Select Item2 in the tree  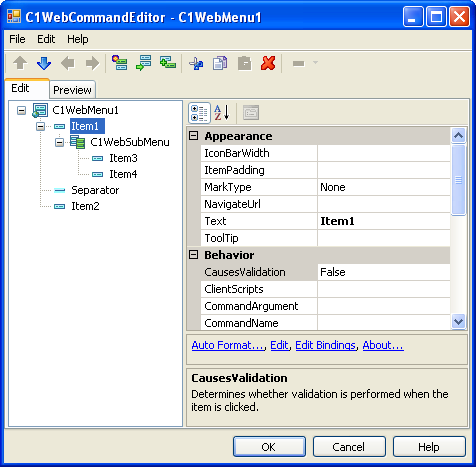point(85,206)
